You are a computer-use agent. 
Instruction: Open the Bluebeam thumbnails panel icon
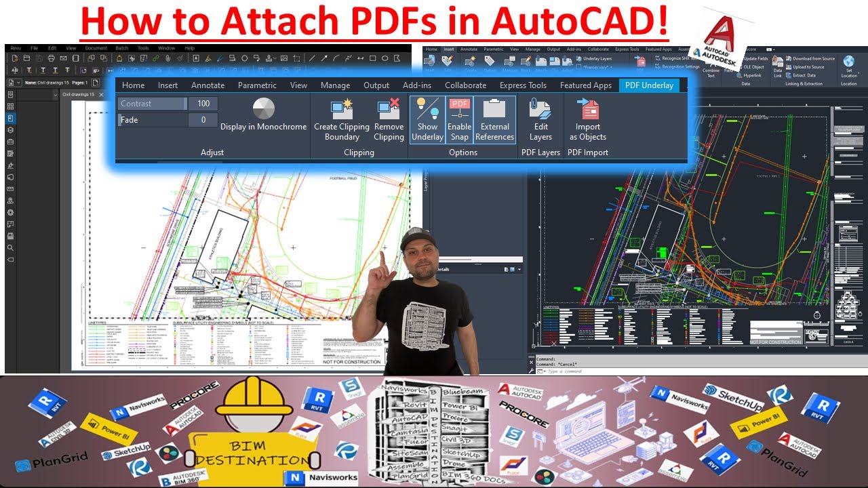pos(10,106)
